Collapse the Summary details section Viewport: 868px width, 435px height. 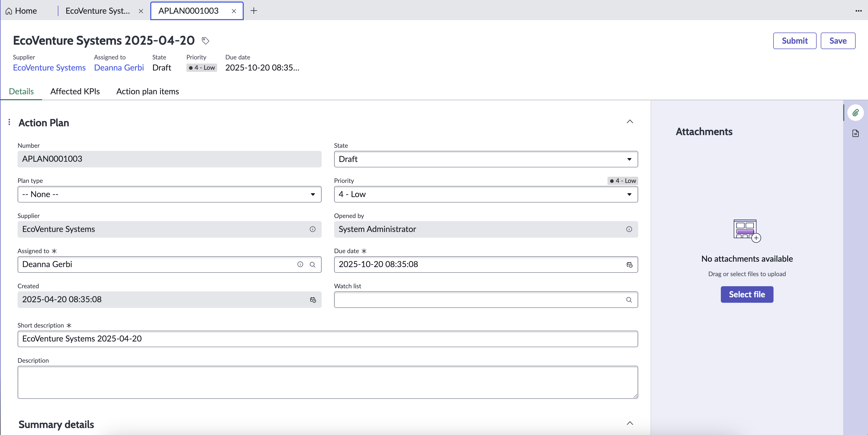tap(629, 423)
